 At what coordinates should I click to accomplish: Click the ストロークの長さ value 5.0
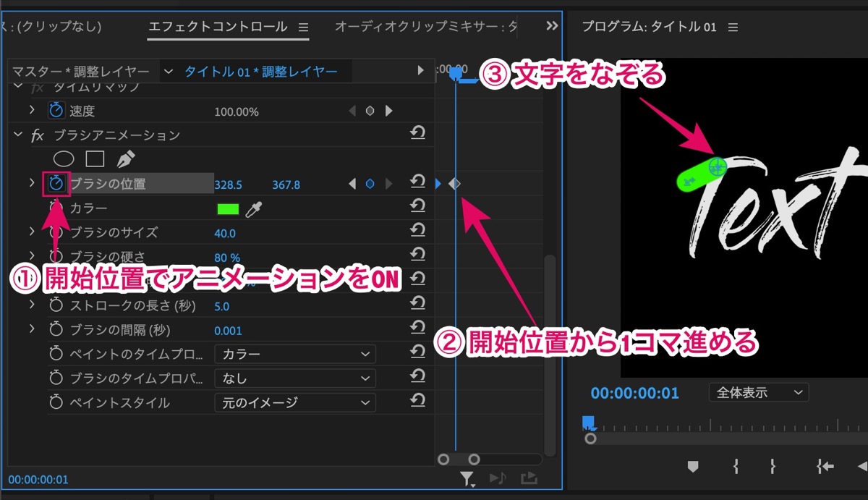pos(222,306)
